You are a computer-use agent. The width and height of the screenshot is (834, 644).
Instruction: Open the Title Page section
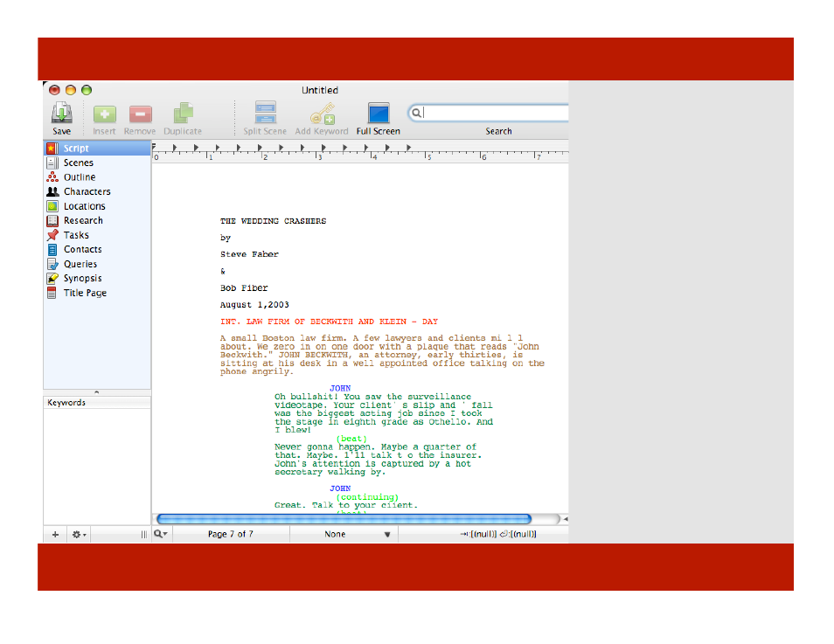pyautogui.click(x=97, y=293)
